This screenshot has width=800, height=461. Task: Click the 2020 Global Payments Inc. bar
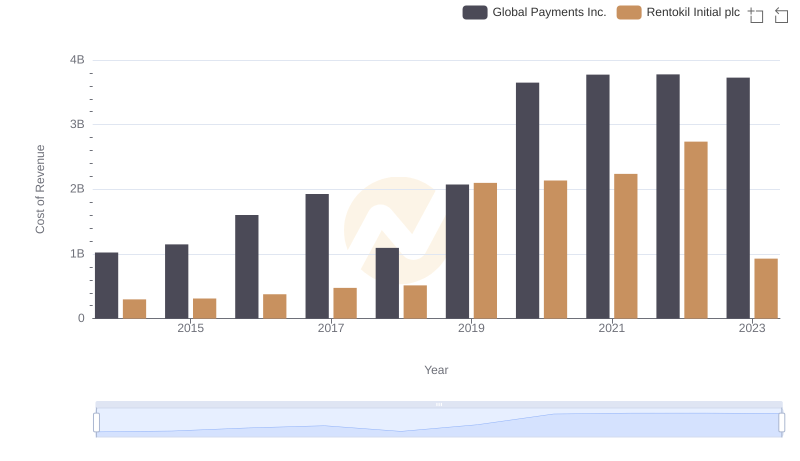[527, 200]
